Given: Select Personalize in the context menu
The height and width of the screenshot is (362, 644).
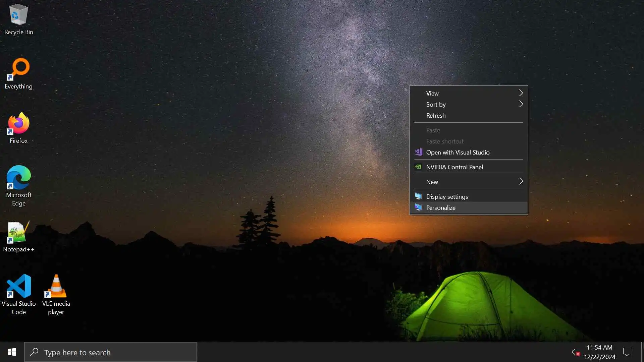Looking at the screenshot, I should 440,208.
